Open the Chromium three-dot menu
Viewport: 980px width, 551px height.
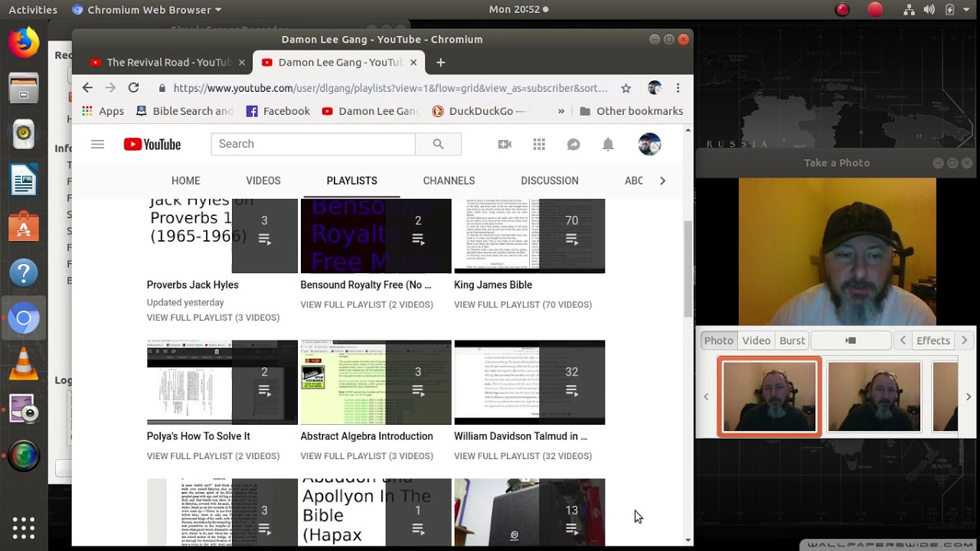point(678,88)
